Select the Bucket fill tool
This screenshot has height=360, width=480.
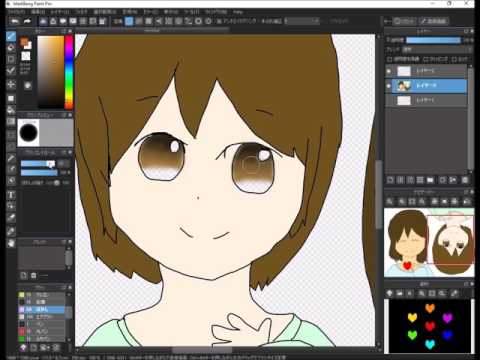11,110
